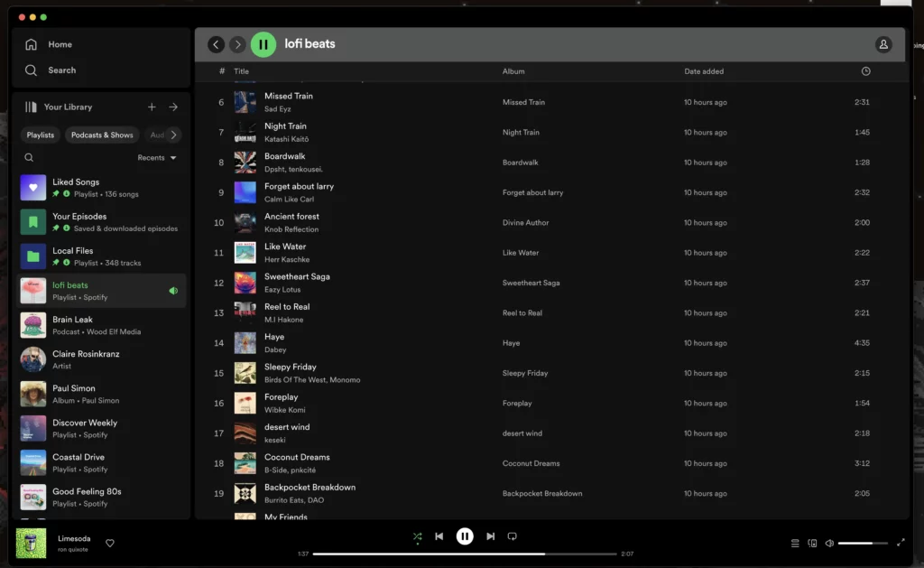
Task: Select the Podcasts & Shows filter
Action: pos(102,135)
